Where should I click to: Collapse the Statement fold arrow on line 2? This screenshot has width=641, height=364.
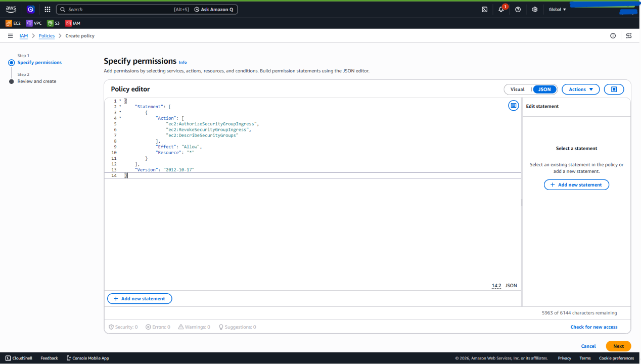click(120, 107)
